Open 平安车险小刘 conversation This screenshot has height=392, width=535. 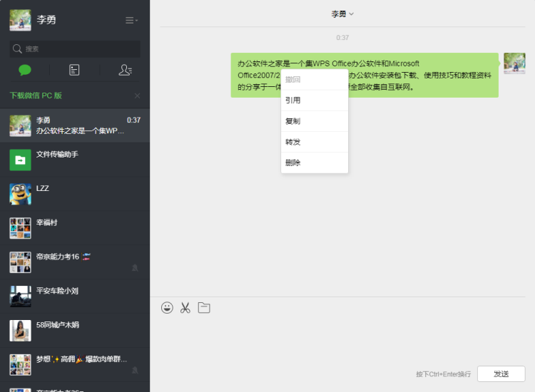(75, 296)
